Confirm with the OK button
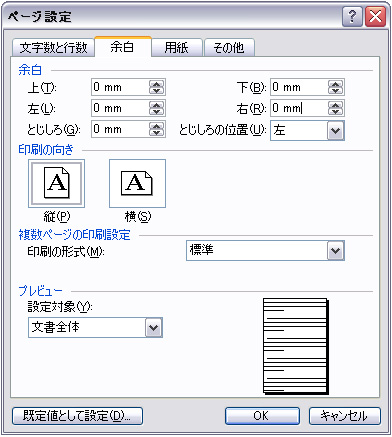The width and height of the screenshot is (392, 437). point(262,416)
